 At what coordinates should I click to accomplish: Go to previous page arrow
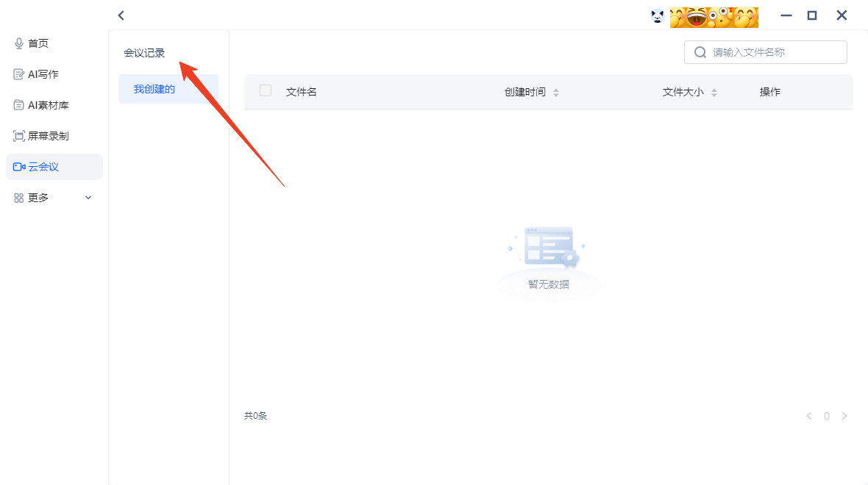[809, 416]
